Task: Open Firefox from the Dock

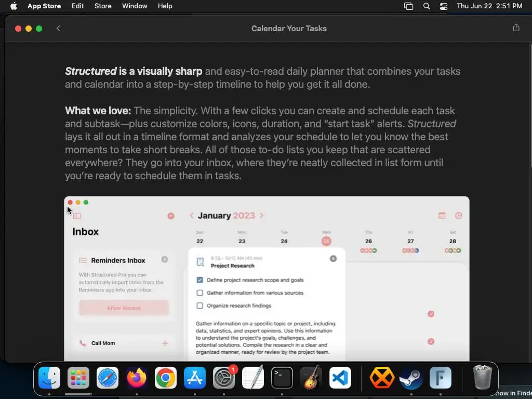Action: point(137,378)
